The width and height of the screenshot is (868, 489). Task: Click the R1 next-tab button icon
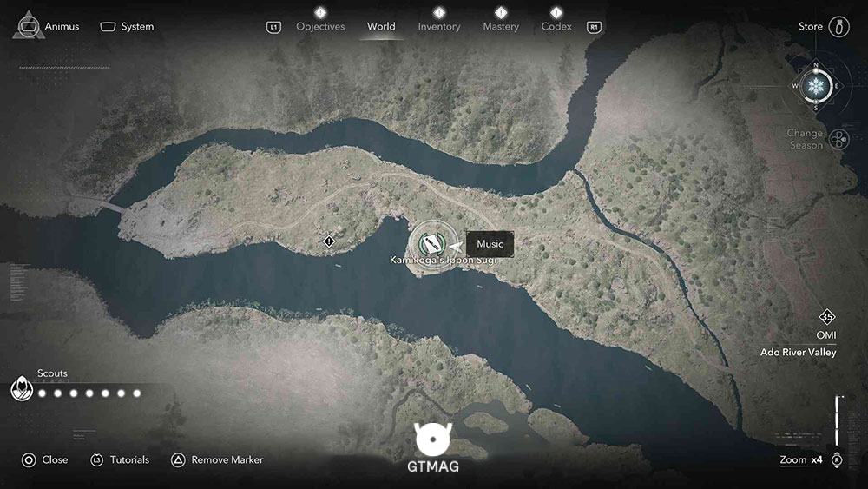point(594,27)
